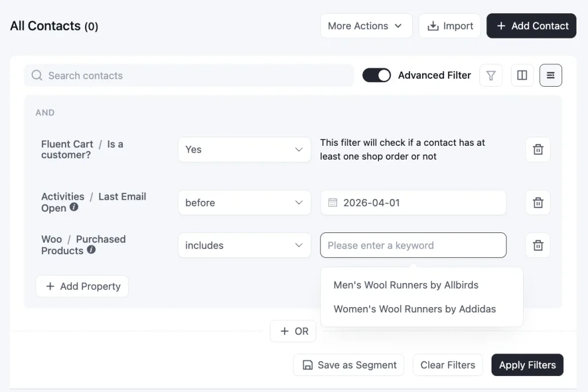Click the Add Contact button
The width and height of the screenshot is (588, 392).
click(531, 26)
